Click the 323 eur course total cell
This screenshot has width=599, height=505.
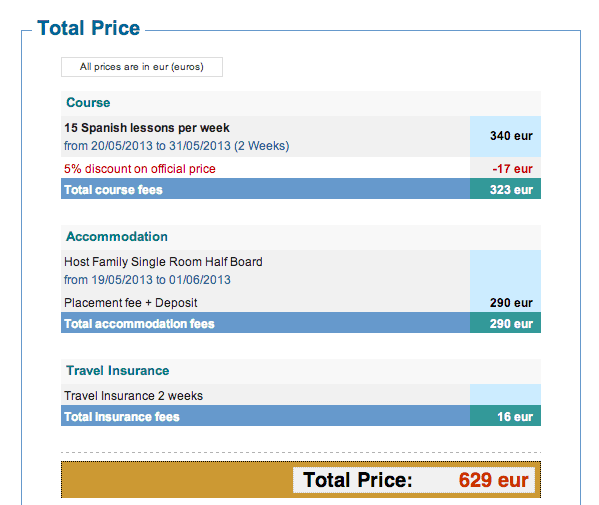point(505,189)
